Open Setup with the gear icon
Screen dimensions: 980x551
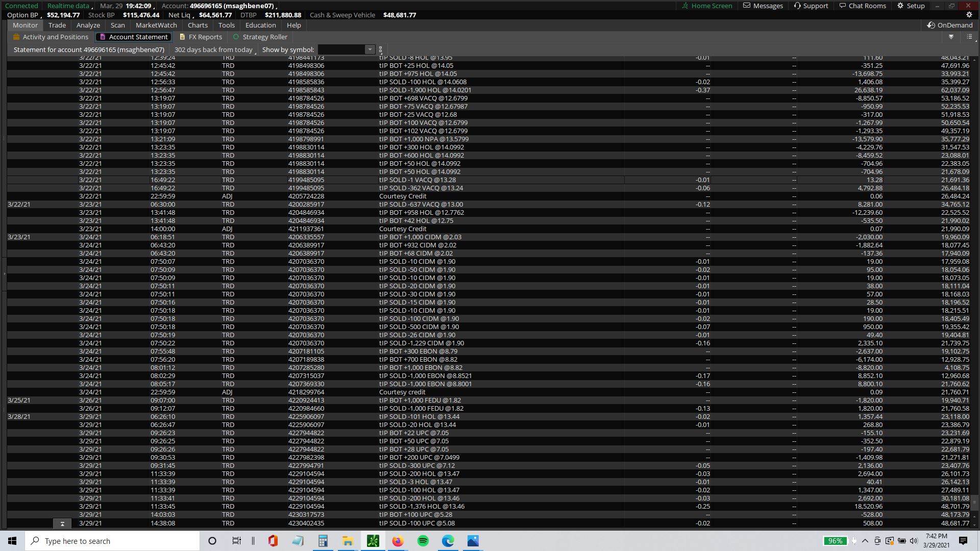coord(911,6)
